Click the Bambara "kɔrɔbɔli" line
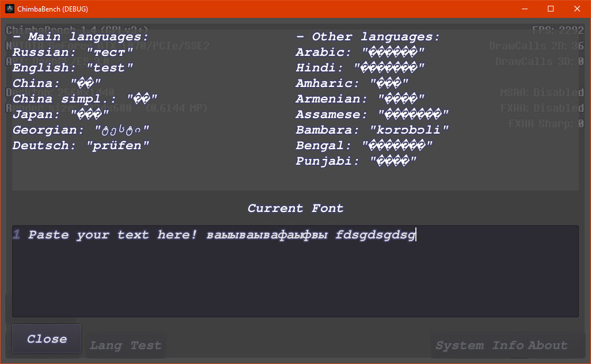This screenshot has height=364, width=591. [372, 130]
